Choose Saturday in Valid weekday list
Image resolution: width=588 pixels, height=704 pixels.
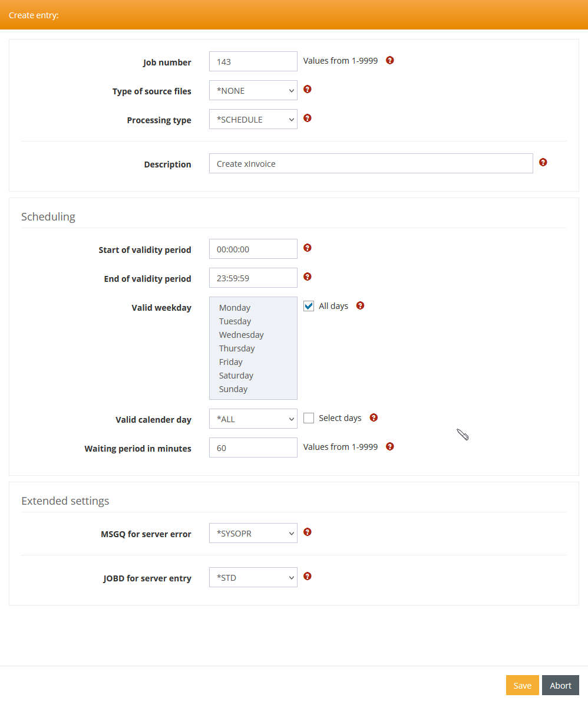[236, 376]
